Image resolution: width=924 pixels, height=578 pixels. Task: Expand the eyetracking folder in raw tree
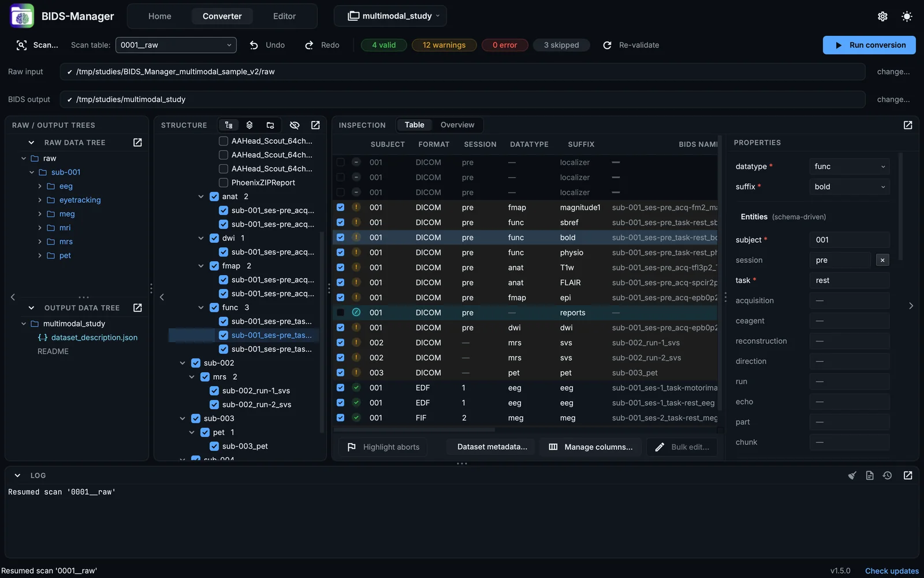pos(40,200)
